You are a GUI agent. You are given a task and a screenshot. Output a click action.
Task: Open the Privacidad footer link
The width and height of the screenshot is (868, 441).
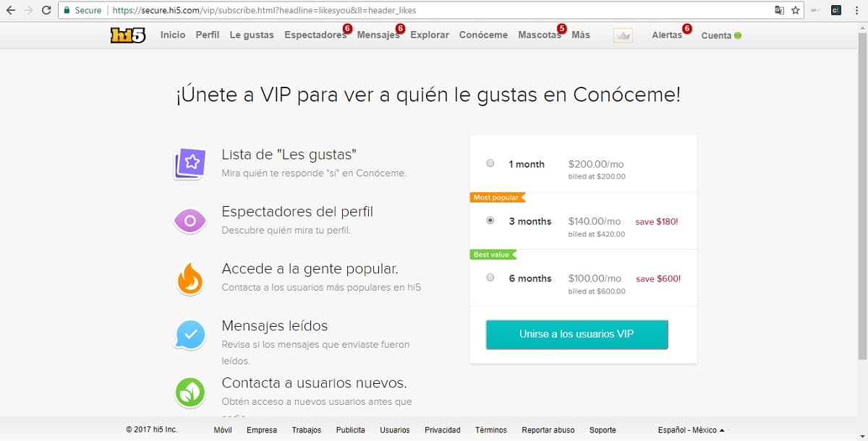(x=443, y=430)
